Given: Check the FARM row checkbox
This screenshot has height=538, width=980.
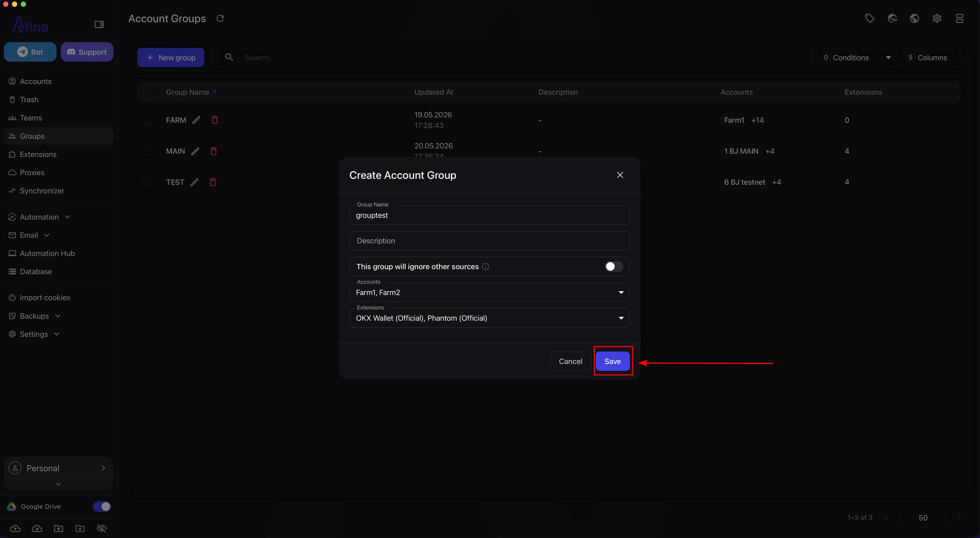Looking at the screenshot, I should click(x=147, y=120).
